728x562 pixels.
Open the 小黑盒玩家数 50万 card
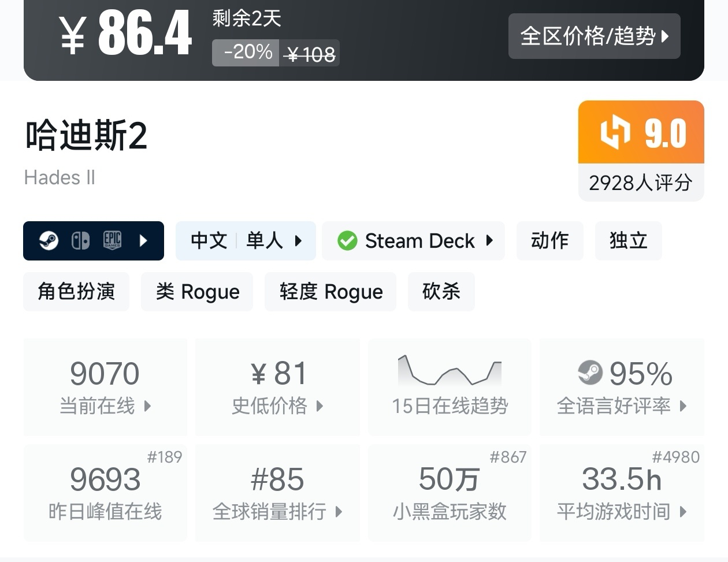[450, 493]
